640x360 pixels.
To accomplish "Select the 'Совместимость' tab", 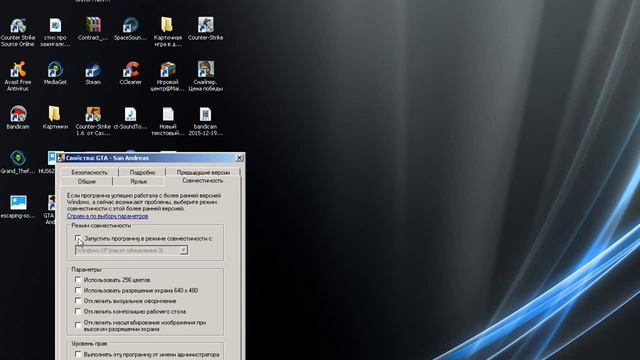I will coord(202,181).
